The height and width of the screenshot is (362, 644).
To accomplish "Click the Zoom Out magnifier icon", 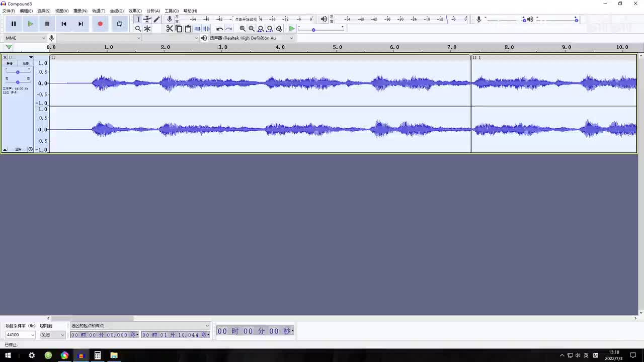I will (x=252, y=29).
